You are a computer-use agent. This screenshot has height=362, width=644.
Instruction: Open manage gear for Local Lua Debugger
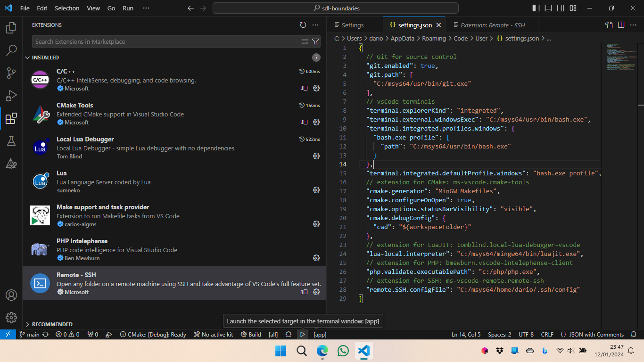coord(316,156)
